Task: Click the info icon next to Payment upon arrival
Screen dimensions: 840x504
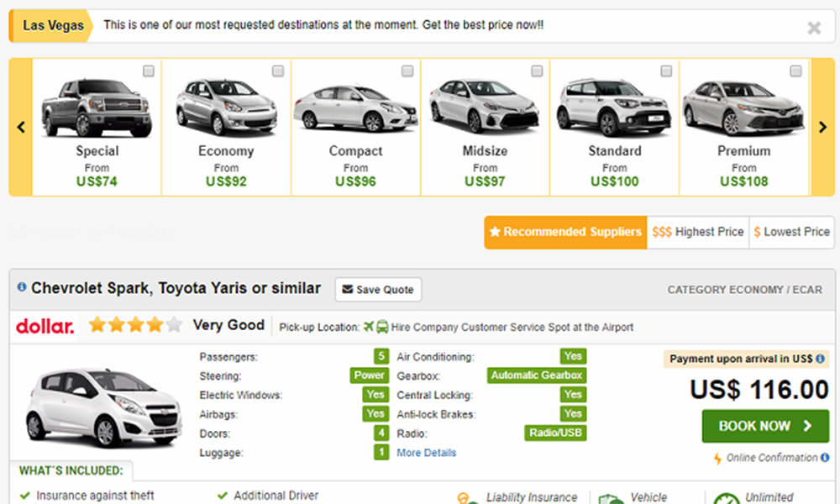Action: point(820,359)
